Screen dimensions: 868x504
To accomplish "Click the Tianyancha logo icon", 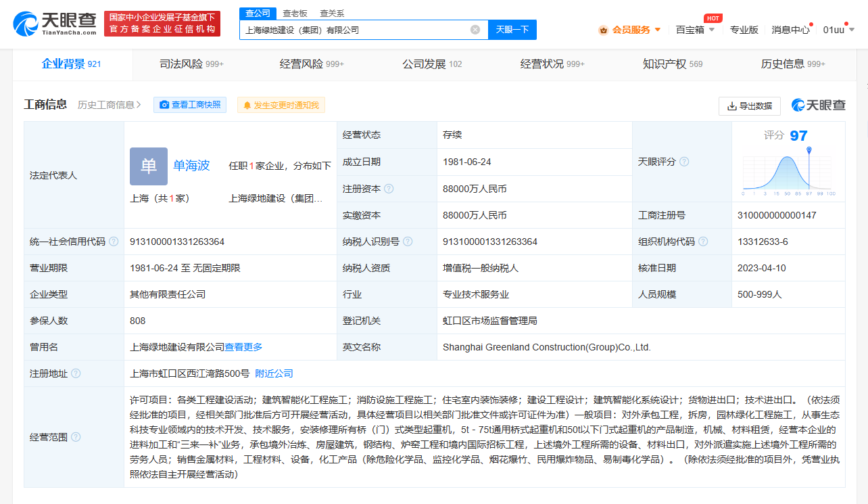I will pyautogui.click(x=24, y=24).
